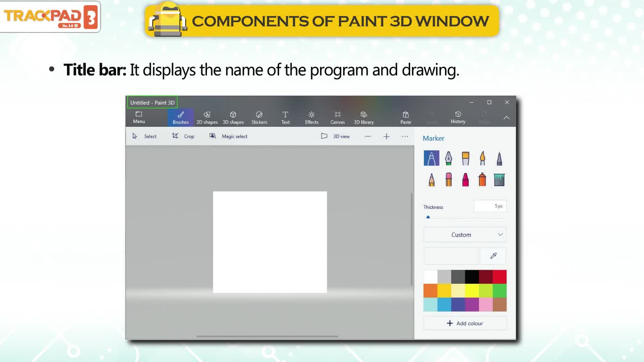Pick the pink colour swatch
This screenshot has width=644, height=362.
486,304
